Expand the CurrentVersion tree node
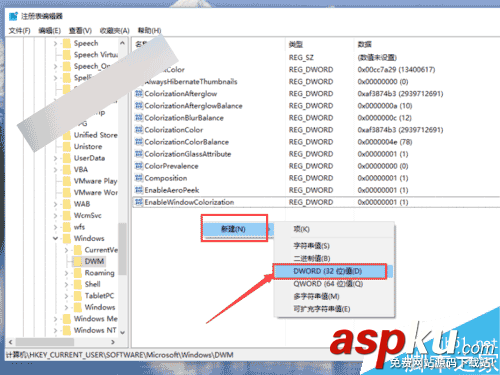 [x=66, y=250]
